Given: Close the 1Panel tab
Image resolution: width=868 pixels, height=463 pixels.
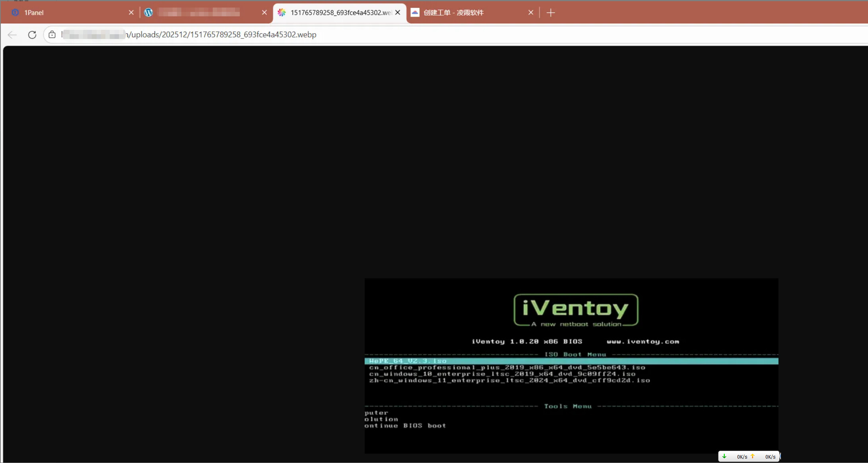Looking at the screenshot, I should 131,13.
